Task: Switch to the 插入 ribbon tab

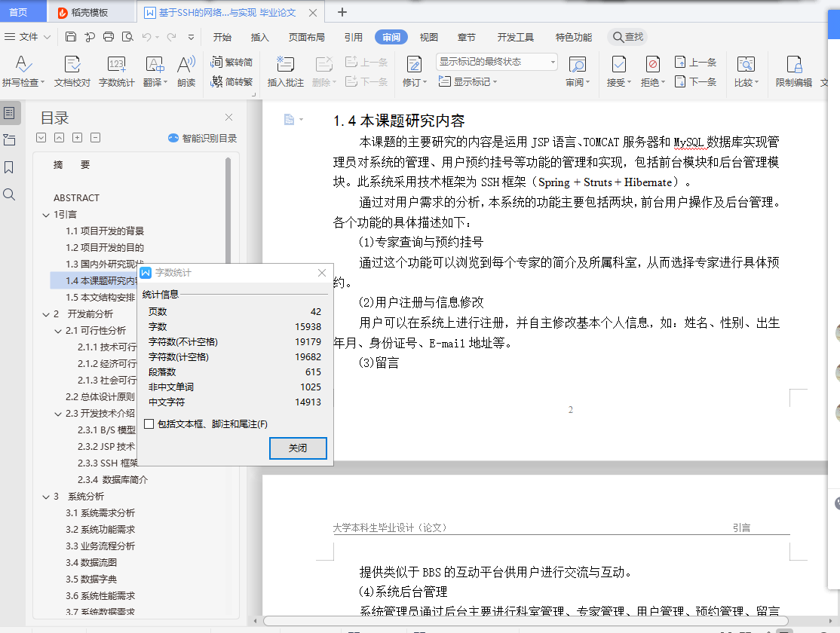Action: (x=259, y=37)
